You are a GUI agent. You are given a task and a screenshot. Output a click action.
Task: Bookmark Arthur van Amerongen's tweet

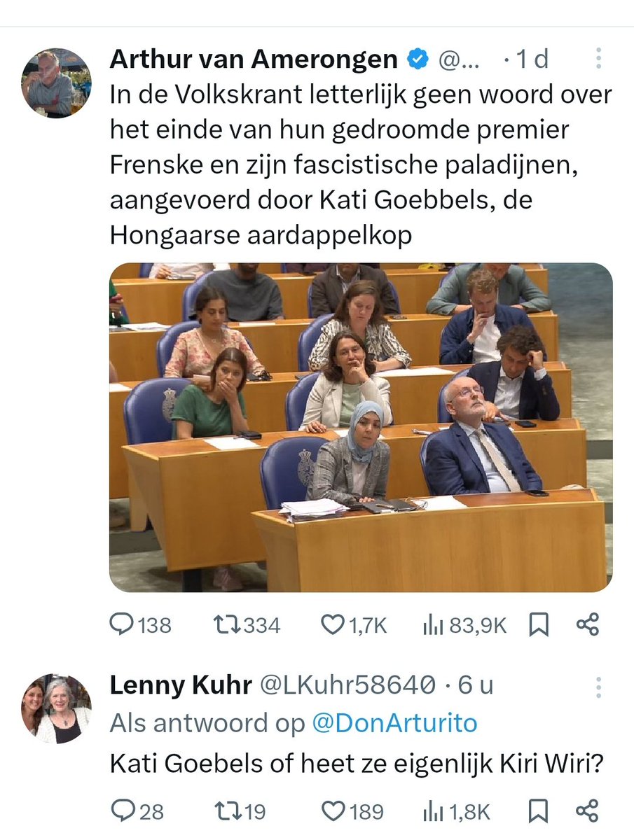[539, 624]
